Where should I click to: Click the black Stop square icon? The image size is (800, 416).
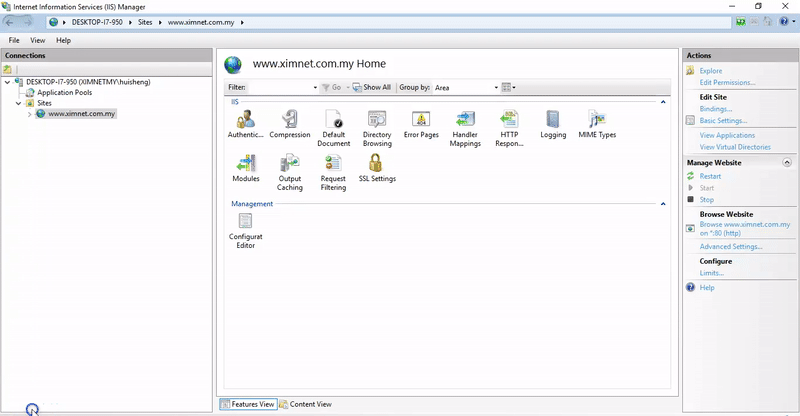[x=690, y=200]
